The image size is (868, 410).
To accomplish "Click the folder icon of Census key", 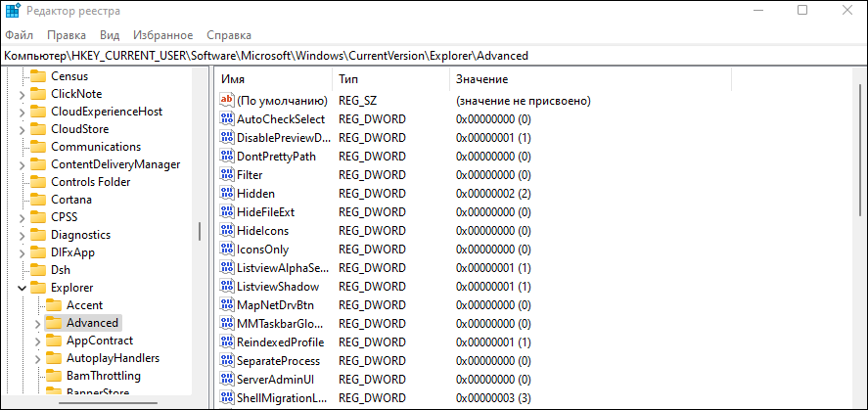I will point(37,75).
